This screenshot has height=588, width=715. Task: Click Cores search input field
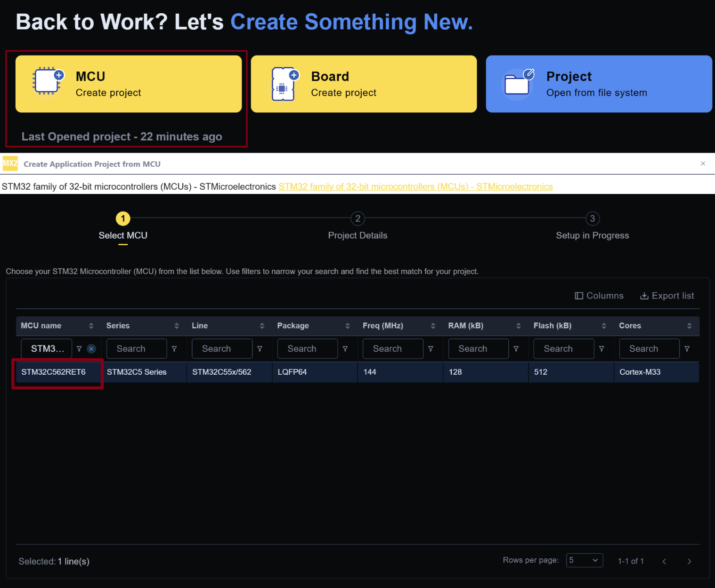click(x=650, y=349)
